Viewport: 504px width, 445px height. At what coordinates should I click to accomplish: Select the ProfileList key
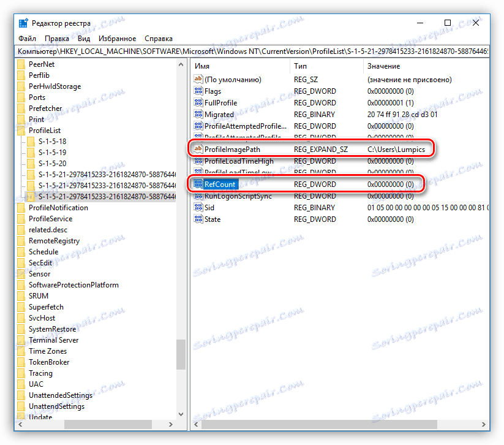(x=45, y=131)
